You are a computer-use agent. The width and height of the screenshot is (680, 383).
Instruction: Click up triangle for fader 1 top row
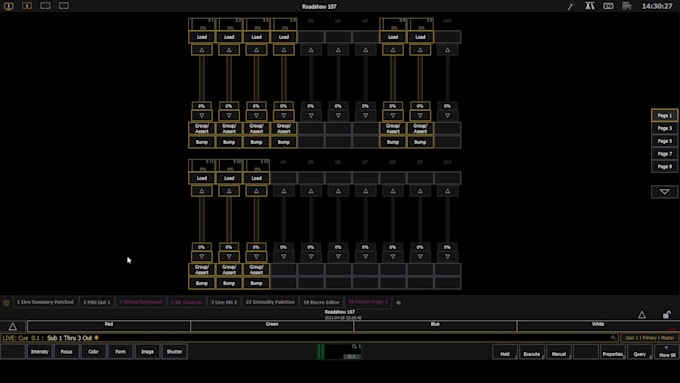click(x=202, y=50)
